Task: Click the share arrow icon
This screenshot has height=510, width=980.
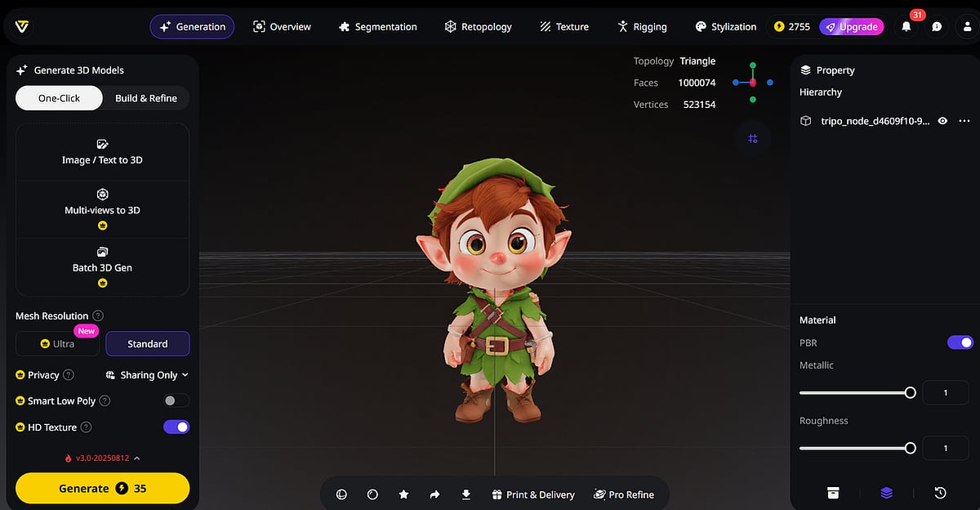Action: pyautogui.click(x=434, y=494)
